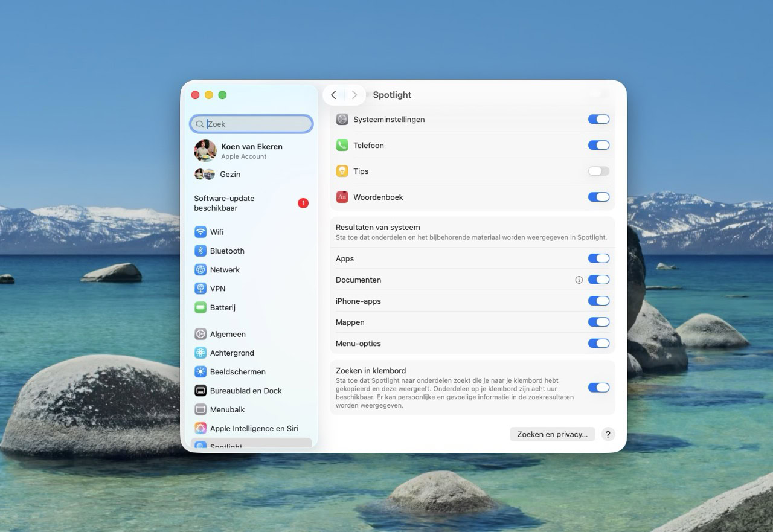Go back with the left chevron
Viewport: 773px width, 532px height.
(x=333, y=95)
